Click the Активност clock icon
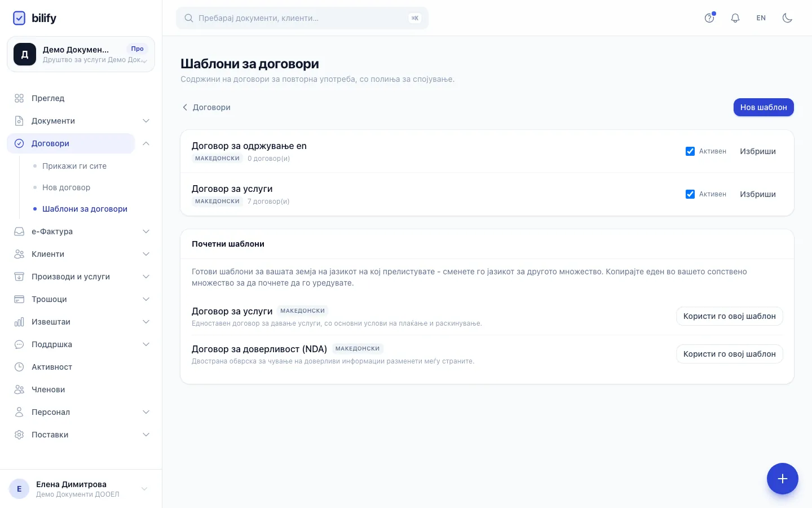812x508 pixels. [x=19, y=367]
